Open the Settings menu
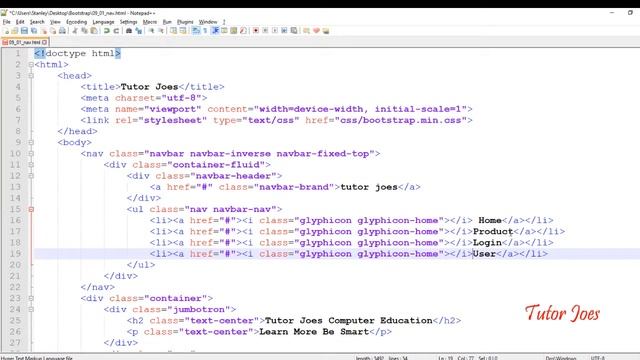The image size is (640, 360). [x=128, y=22]
